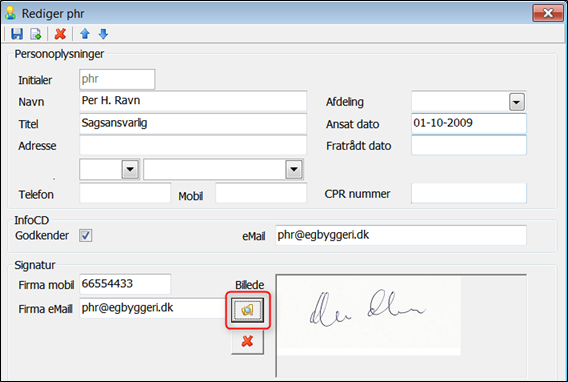Viewport: 568px width, 382px height.
Task: Click into the Navn field
Action: coord(193,101)
